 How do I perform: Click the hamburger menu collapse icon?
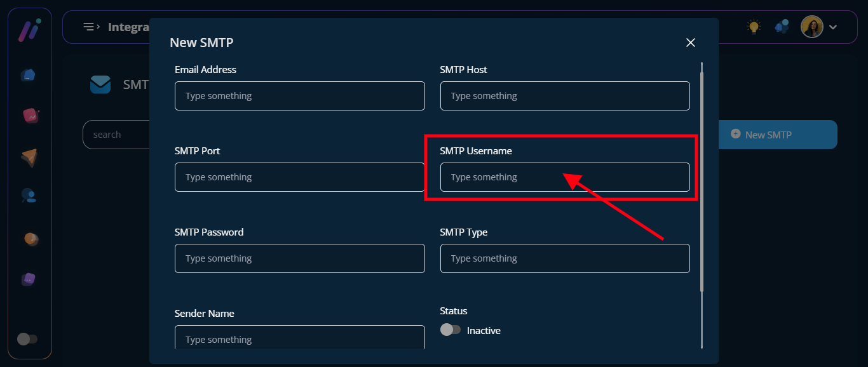(x=92, y=27)
